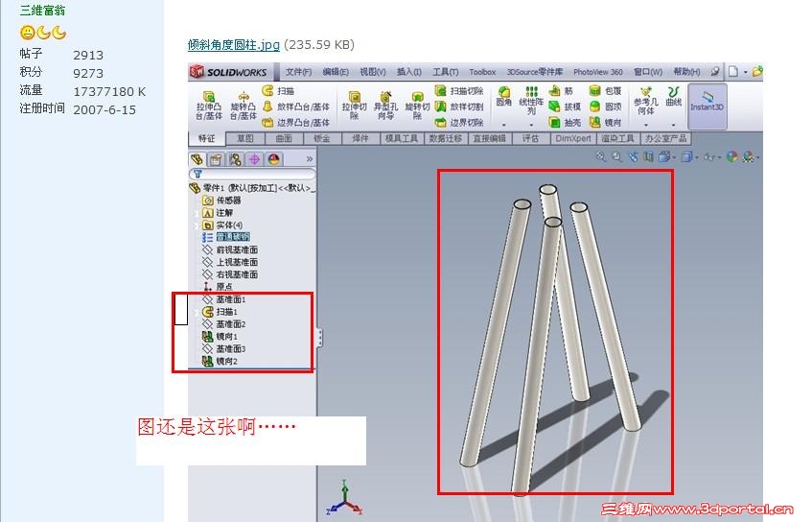Open the Toolbox menu
This screenshot has width=812, height=522.
pyautogui.click(x=482, y=72)
